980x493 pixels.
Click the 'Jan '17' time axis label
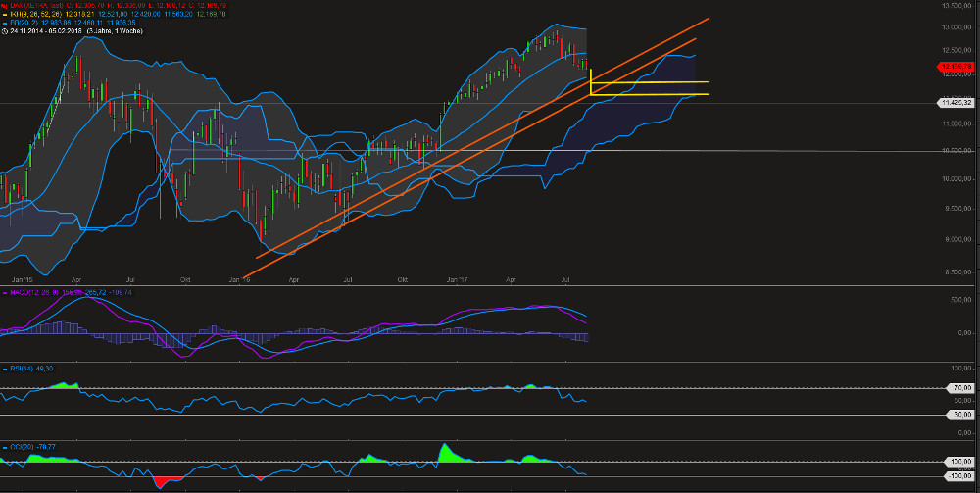pos(458,281)
